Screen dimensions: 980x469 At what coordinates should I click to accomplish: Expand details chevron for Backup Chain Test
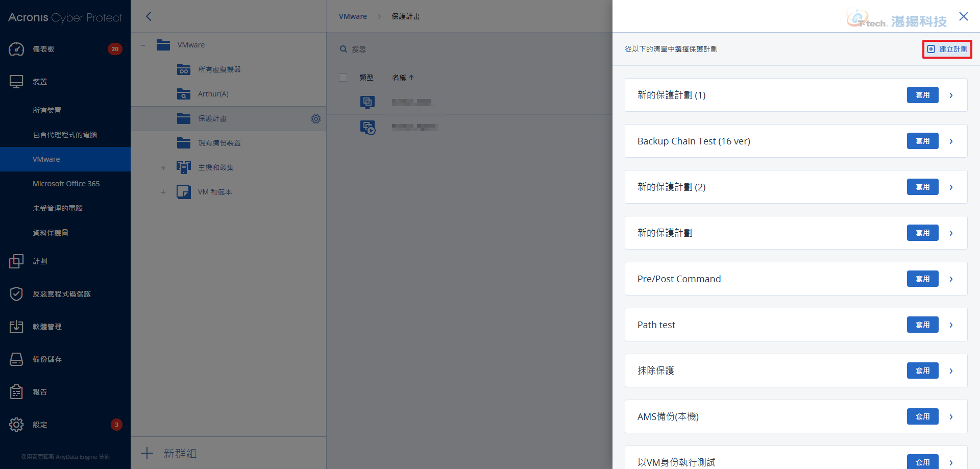coord(951,141)
